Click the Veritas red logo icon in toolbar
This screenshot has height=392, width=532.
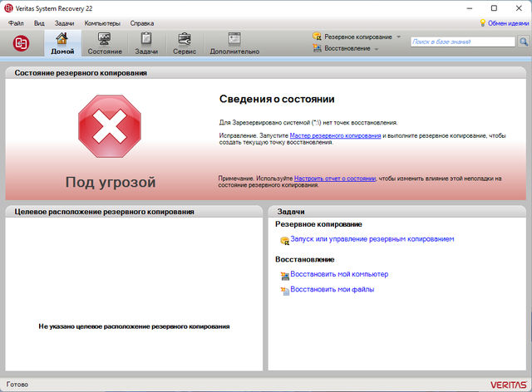20,42
